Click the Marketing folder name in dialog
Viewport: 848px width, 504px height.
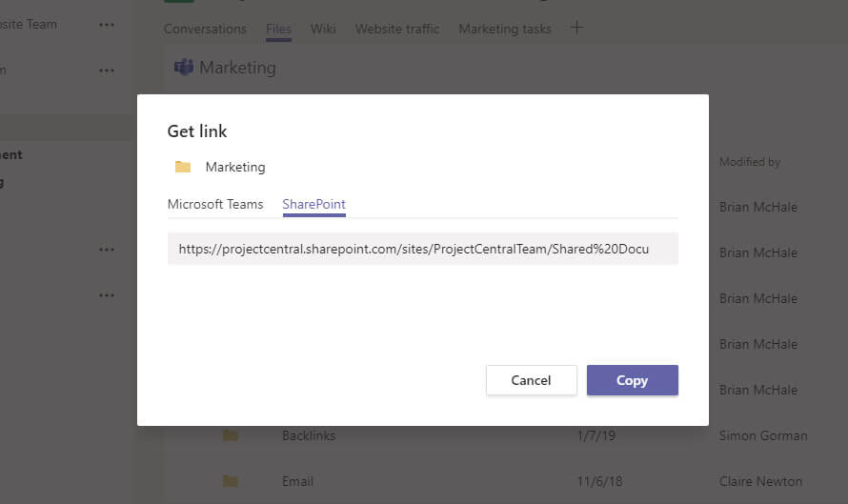[235, 167]
